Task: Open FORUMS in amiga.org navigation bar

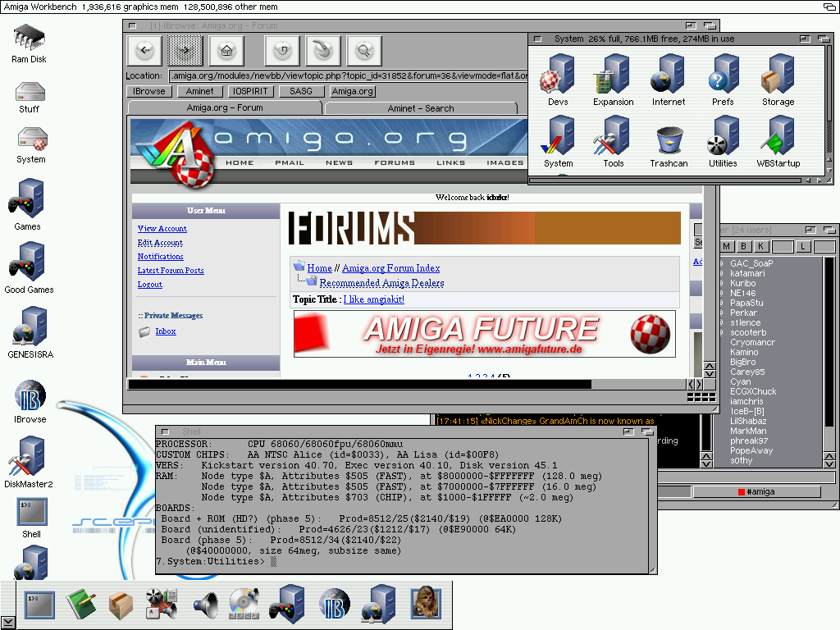Action: point(395,162)
